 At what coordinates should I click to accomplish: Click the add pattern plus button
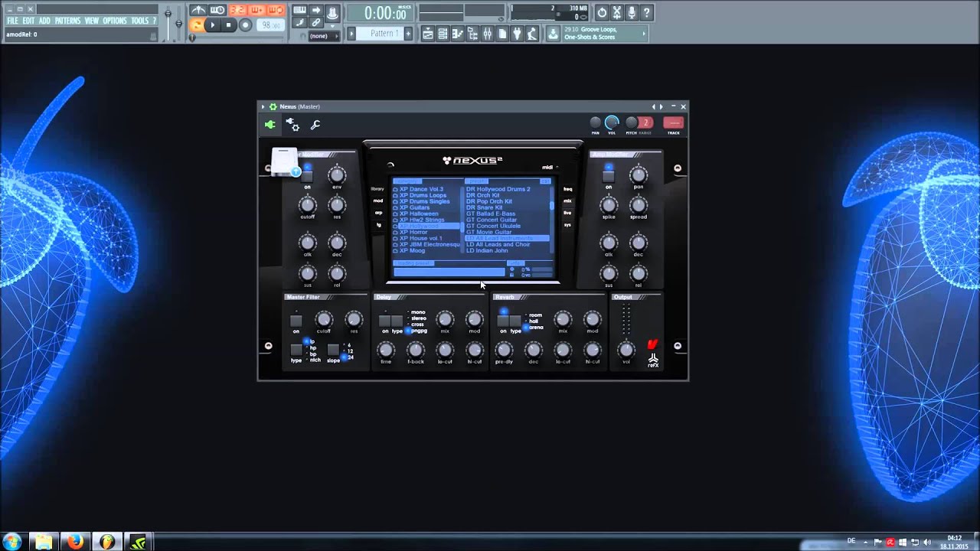click(x=409, y=34)
